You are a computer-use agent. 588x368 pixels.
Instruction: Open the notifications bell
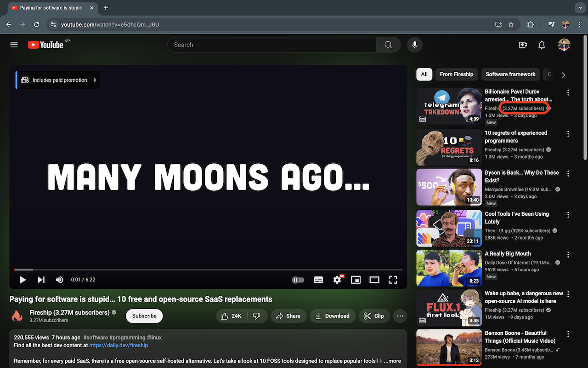click(542, 45)
